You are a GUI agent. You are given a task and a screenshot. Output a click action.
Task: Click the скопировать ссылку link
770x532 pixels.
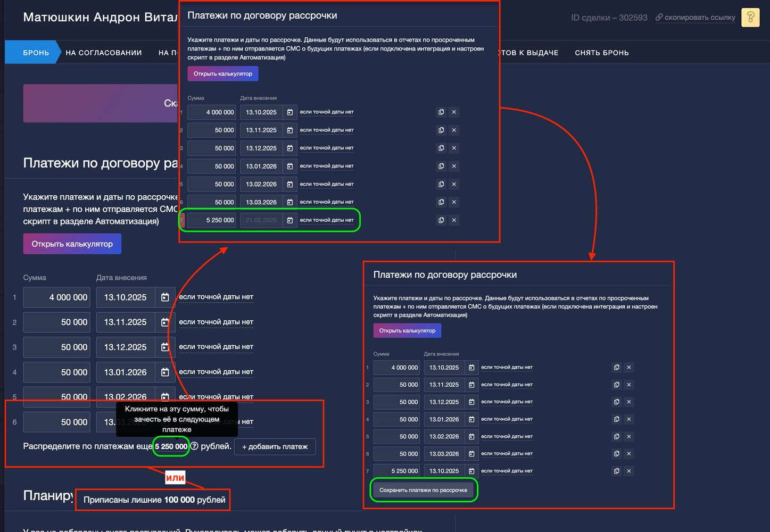tap(696, 18)
